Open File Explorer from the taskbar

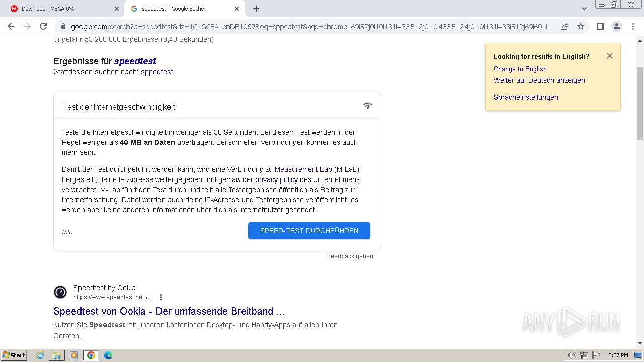click(x=57, y=355)
